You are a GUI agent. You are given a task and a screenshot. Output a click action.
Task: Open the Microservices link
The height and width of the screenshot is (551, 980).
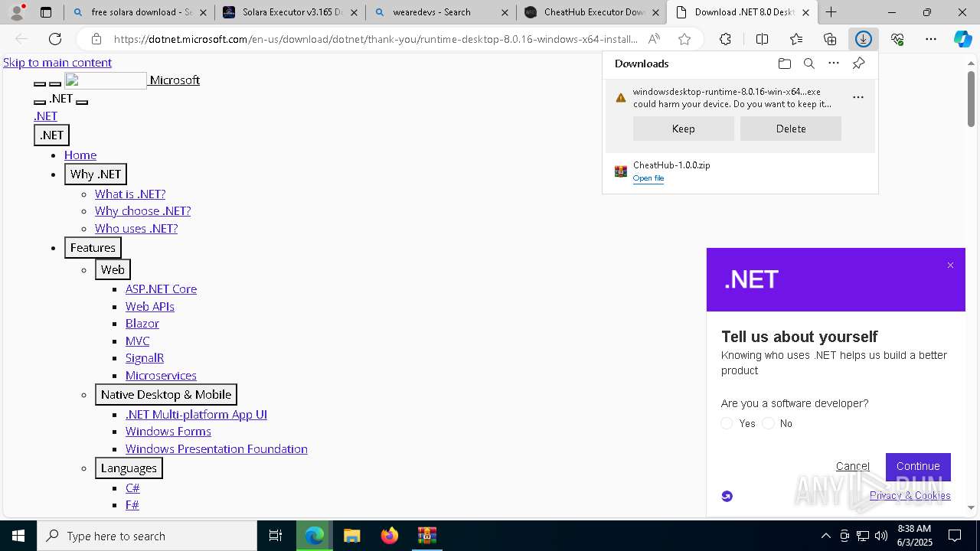[x=161, y=376]
